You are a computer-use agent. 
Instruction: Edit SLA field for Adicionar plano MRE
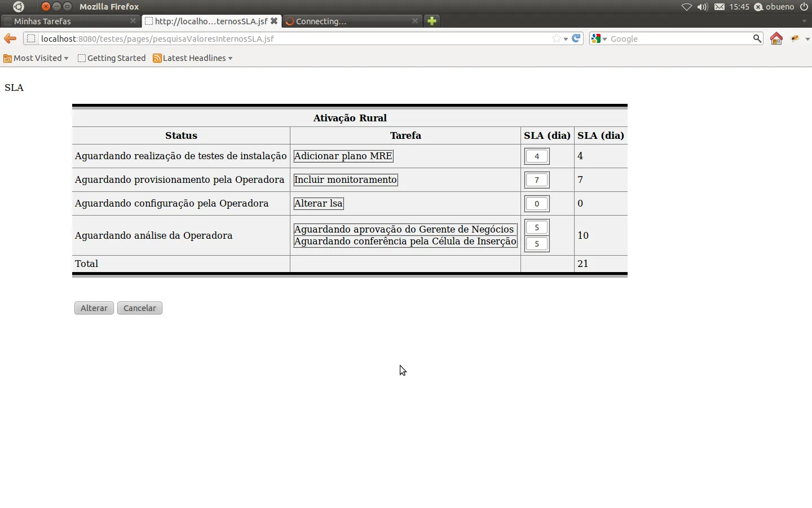(537, 156)
